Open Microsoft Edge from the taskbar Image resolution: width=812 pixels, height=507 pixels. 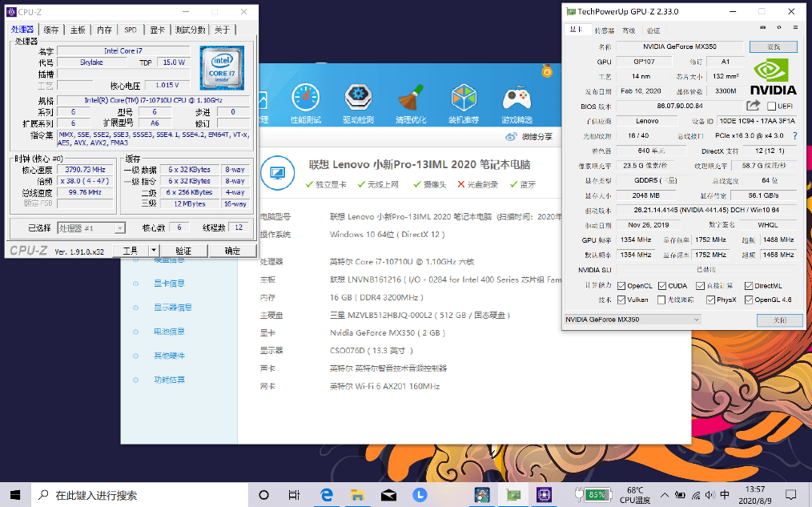click(x=327, y=494)
